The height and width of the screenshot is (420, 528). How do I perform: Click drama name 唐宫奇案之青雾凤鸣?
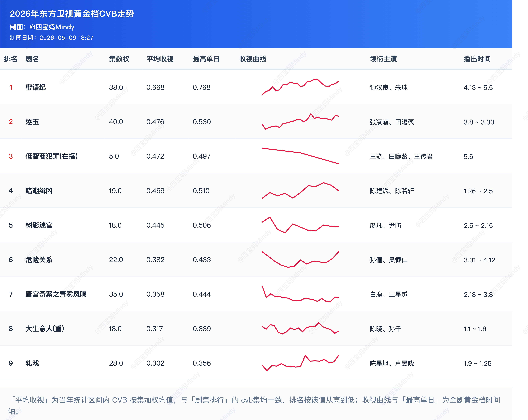click(x=56, y=294)
